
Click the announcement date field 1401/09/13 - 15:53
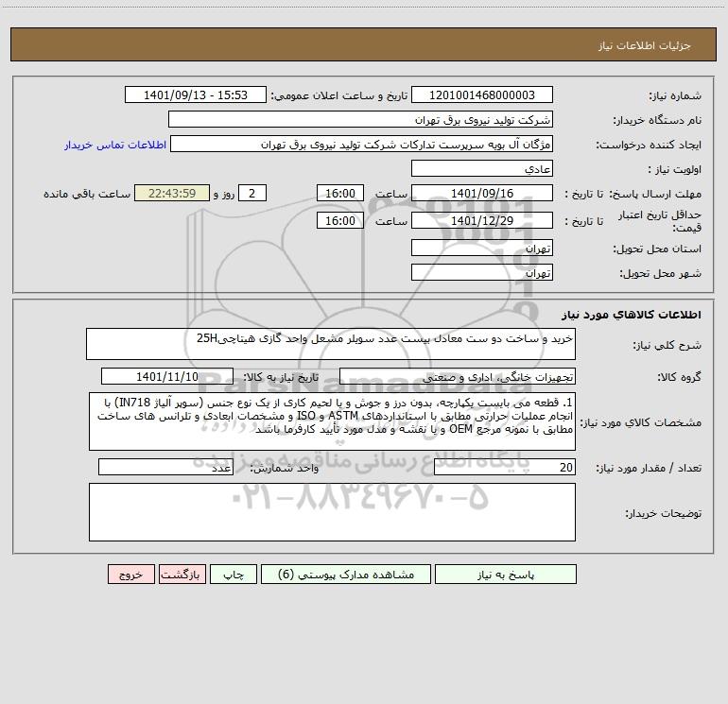(196, 94)
